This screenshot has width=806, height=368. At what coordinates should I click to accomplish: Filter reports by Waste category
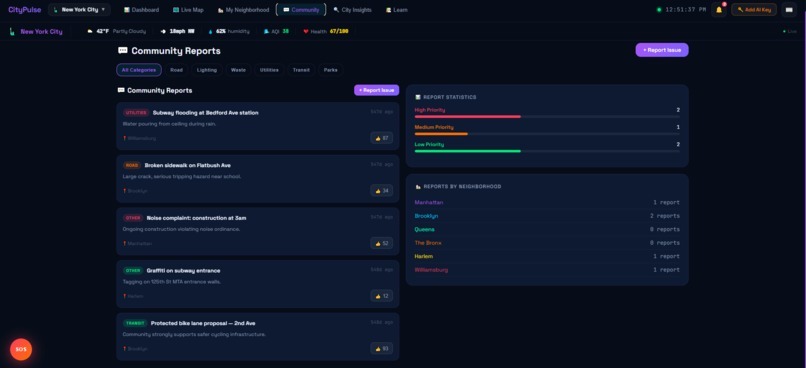tap(238, 70)
